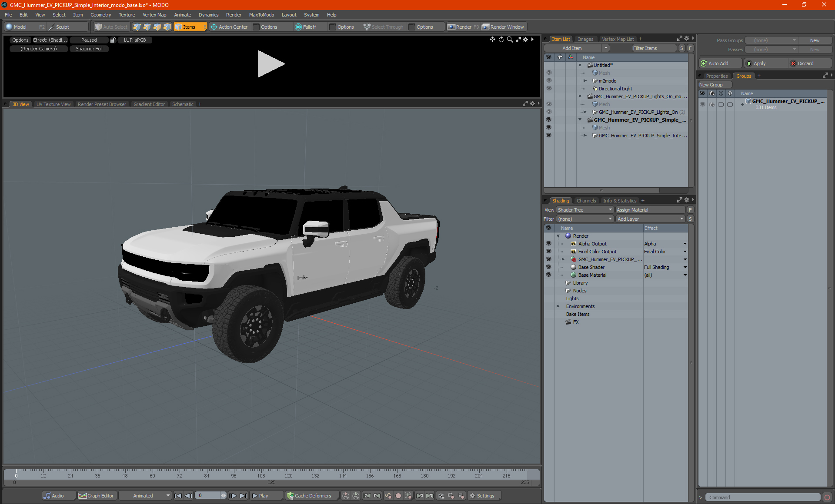Collapse the Untitled* scene tree
Image resolution: width=835 pixels, height=504 pixels.
pos(580,65)
